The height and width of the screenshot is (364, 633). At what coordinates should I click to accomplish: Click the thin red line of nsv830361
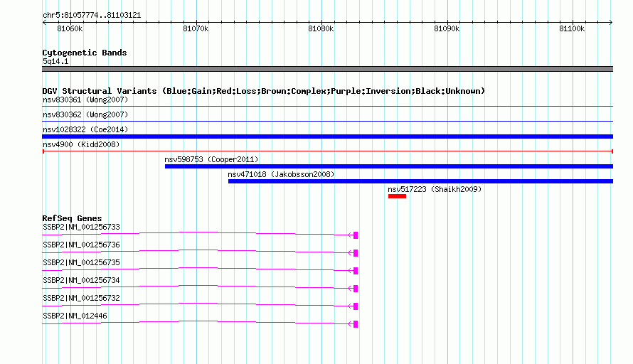pos(327,106)
